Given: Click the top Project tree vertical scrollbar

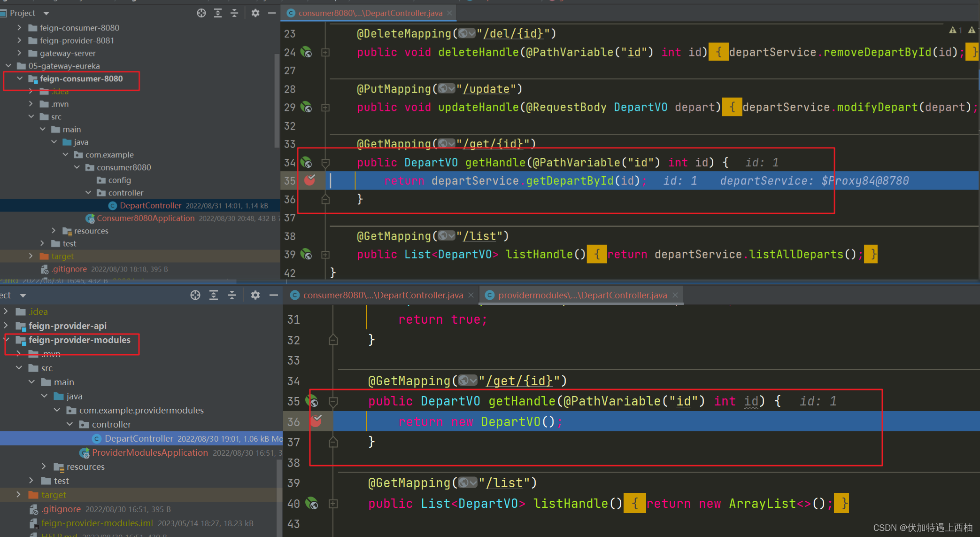Looking at the screenshot, I should pyautogui.click(x=277, y=101).
